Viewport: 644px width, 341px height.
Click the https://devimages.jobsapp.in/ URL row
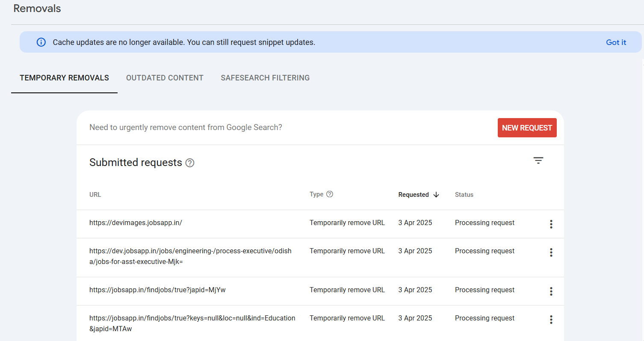click(136, 223)
